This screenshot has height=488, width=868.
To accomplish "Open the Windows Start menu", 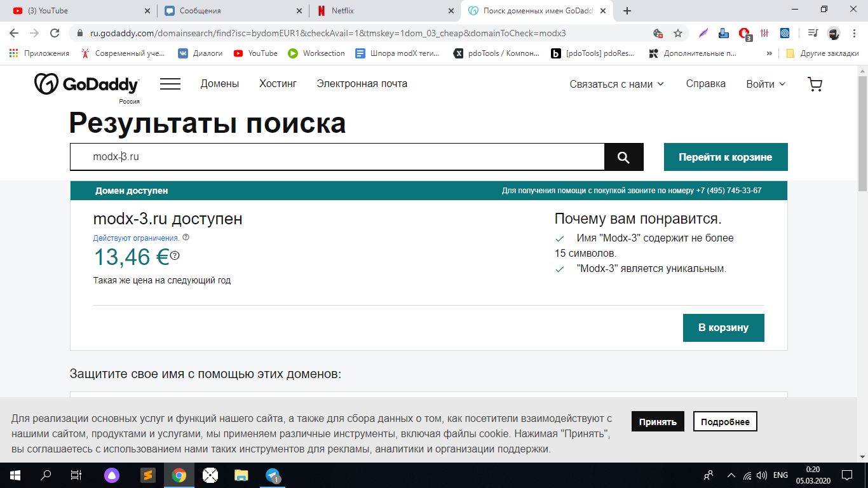I will 15,475.
